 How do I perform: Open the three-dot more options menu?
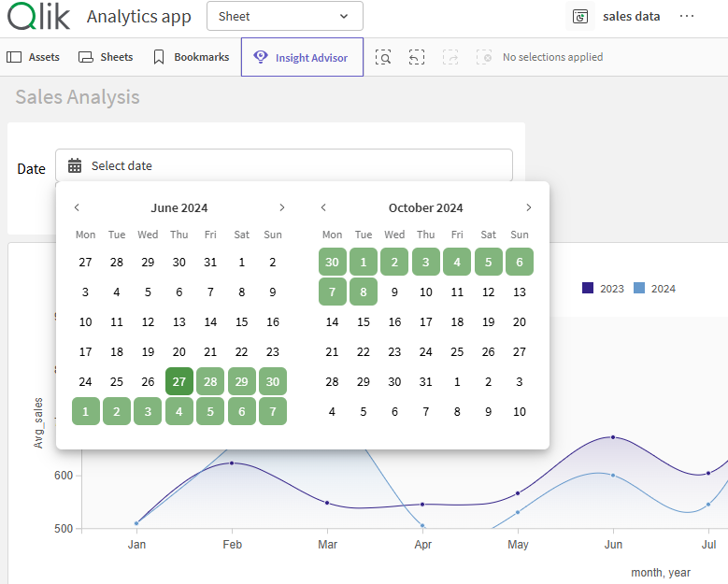687,17
